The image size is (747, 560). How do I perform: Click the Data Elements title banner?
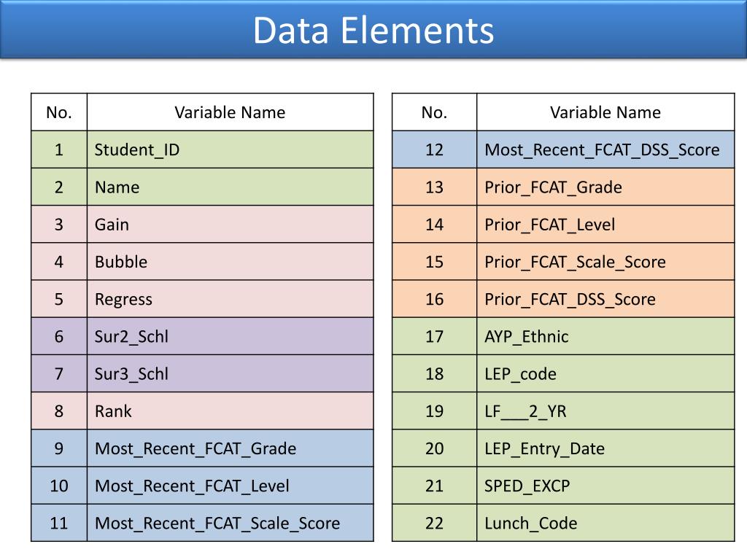click(373, 29)
